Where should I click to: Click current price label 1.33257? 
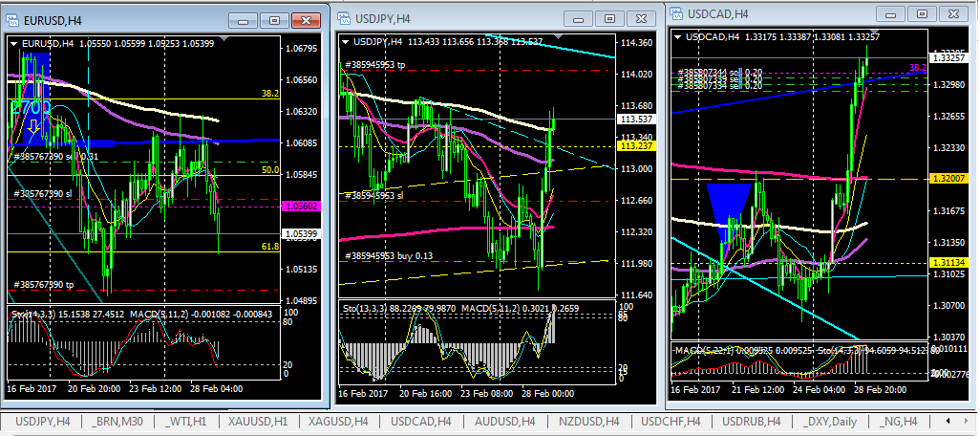click(947, 57)
